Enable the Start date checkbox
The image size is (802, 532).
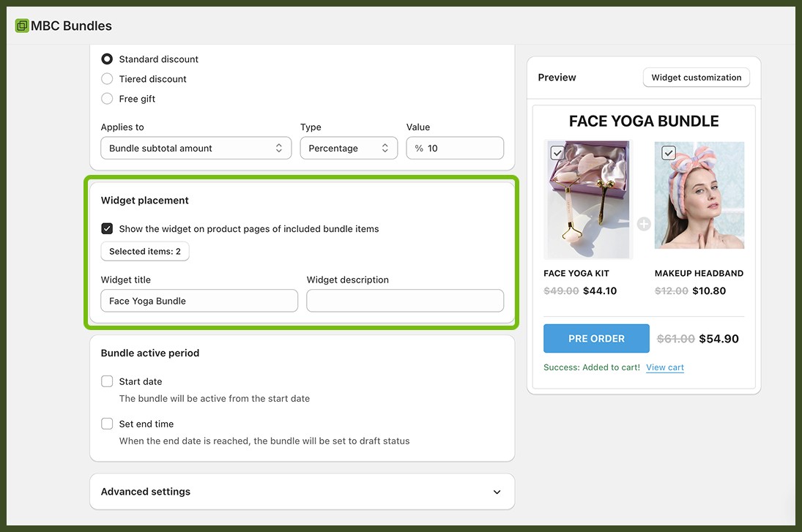(x=107, y=381)
